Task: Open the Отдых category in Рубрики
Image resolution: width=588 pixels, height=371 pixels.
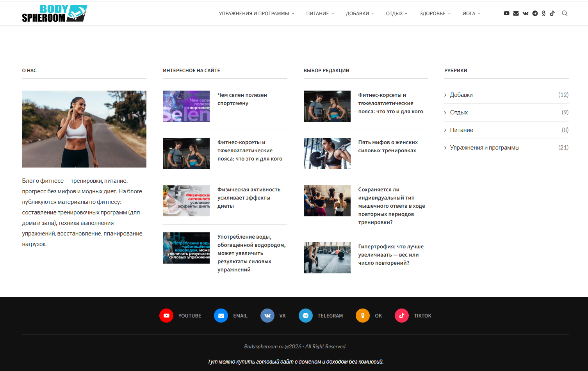Action: coord(459,112)
